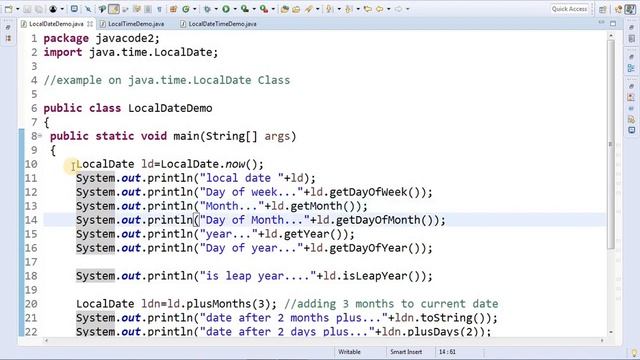Switch to LocalDateDemo.java tab
Screen dimensions: 640x360
[x=56, y=24]
